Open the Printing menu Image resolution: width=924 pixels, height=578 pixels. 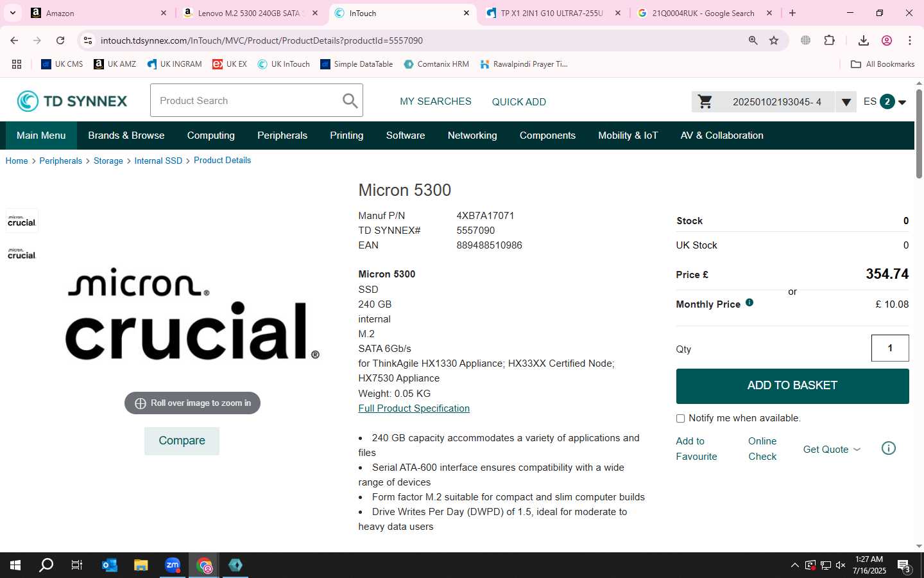(346, 136)
